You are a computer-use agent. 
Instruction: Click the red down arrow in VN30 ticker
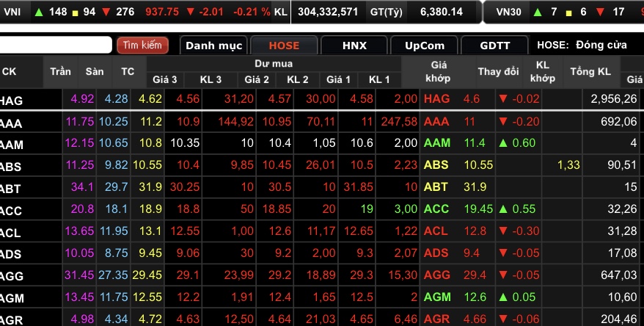pyautogui.click(x=599, y=12)
